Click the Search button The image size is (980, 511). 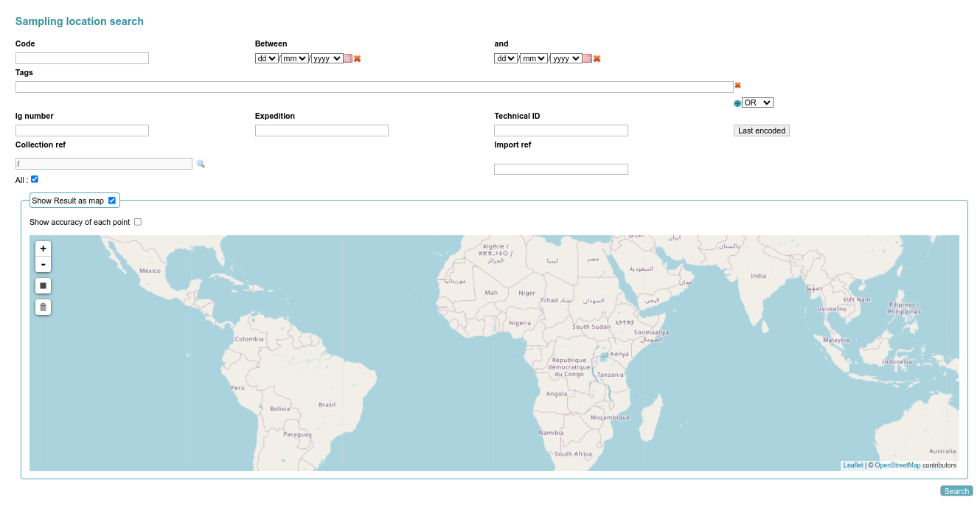pyautogui.click(x=956, y=491)
